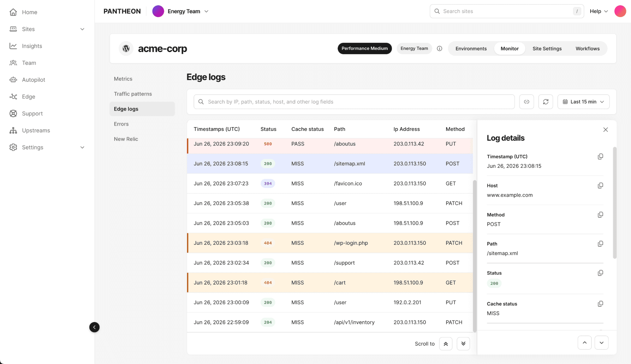631x364 pixels.
Task: Open the Energy Team workspace switcher
Action: [181, 11]
